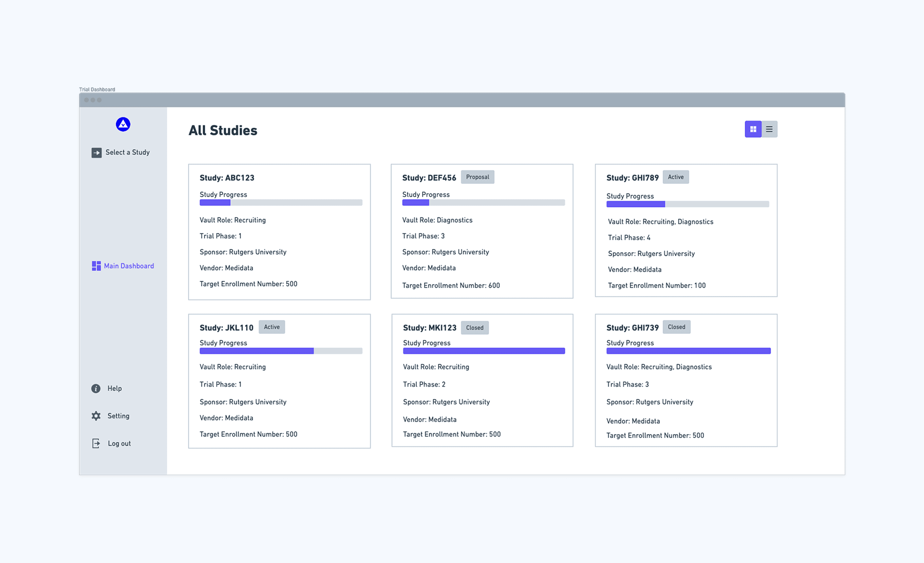This screenshot has width=924, height=563.
Task: Open the Help link
Action: [x=114, y=389]
